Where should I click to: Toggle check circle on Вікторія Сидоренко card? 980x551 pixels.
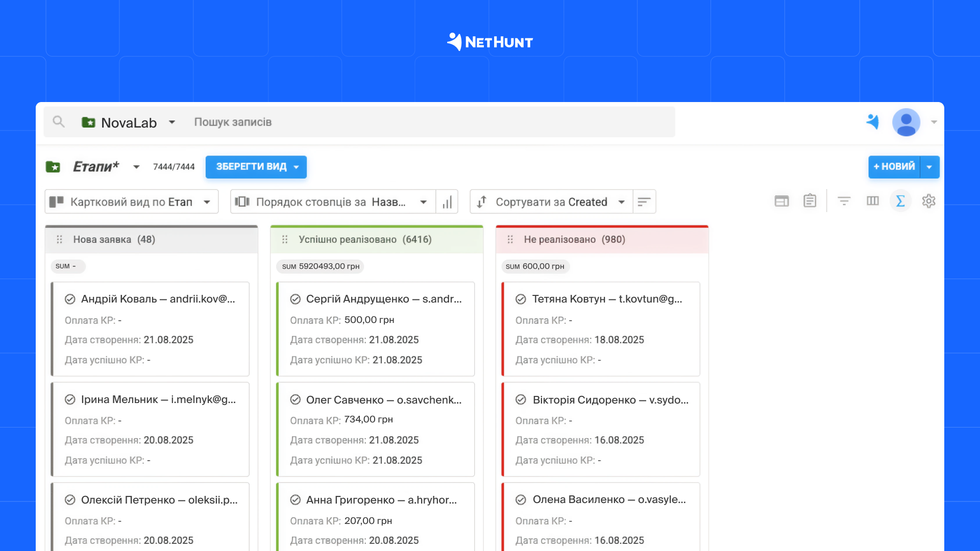point(521,399)
